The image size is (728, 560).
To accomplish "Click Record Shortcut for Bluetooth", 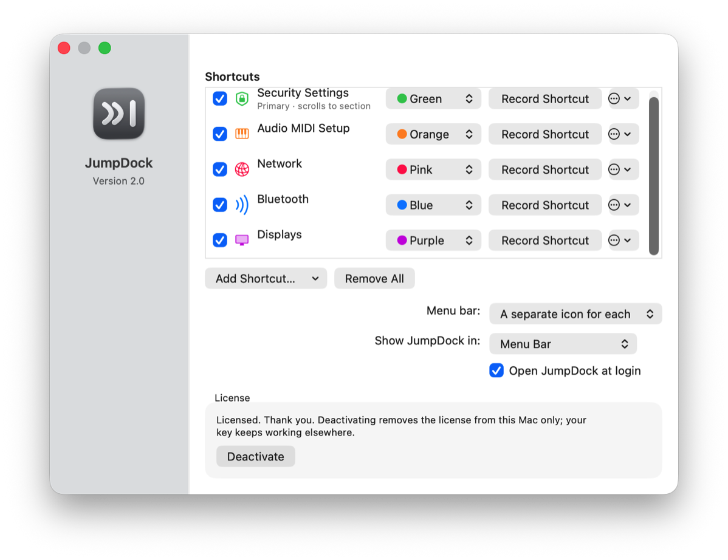I will pyautogui.click(x=545, y=205).
